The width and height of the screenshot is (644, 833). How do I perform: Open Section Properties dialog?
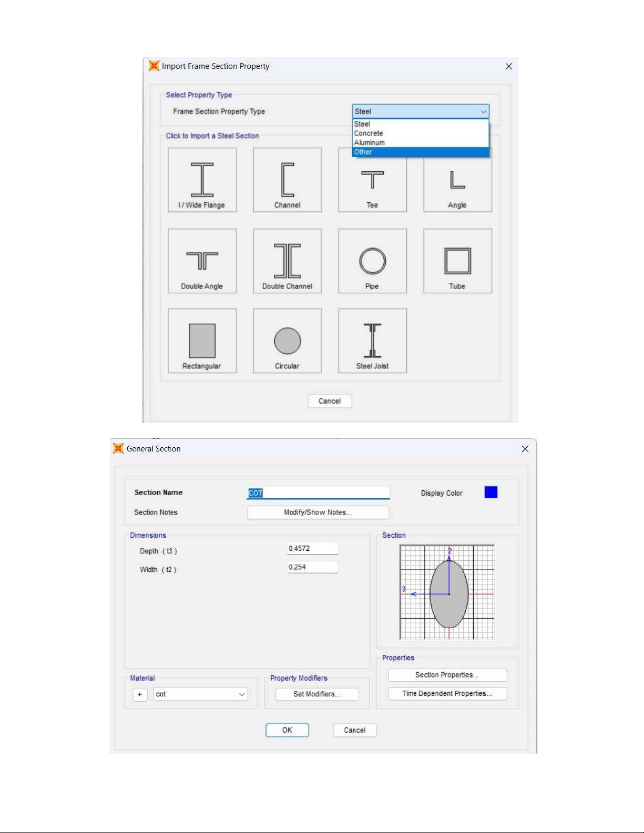click(x=447, y=675)
